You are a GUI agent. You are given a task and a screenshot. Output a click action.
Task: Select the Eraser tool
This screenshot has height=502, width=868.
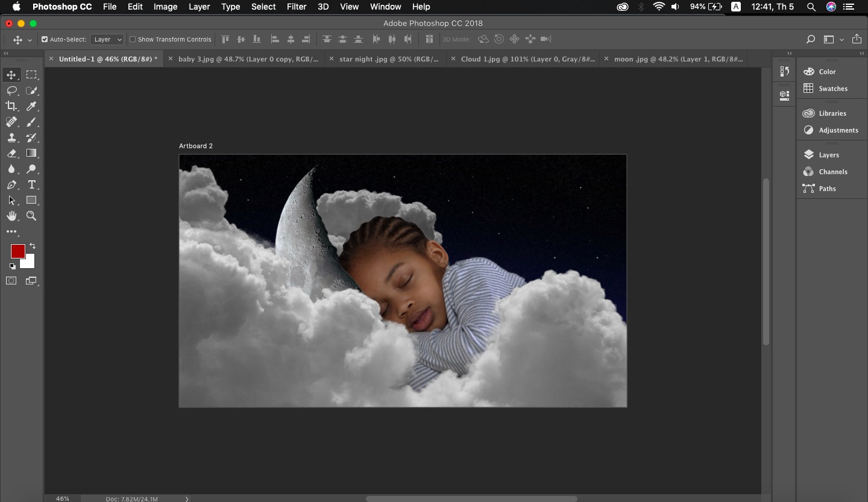point(11,153)
